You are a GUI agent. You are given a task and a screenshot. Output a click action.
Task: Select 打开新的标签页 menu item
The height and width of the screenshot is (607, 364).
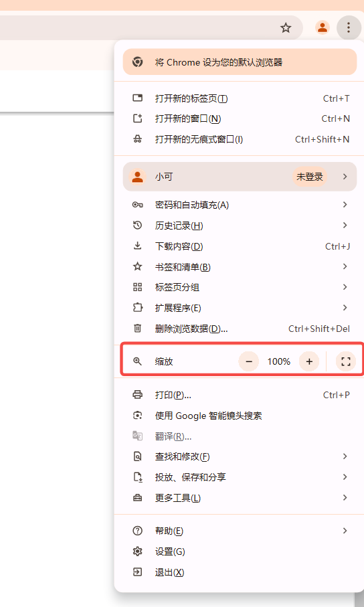240,98
